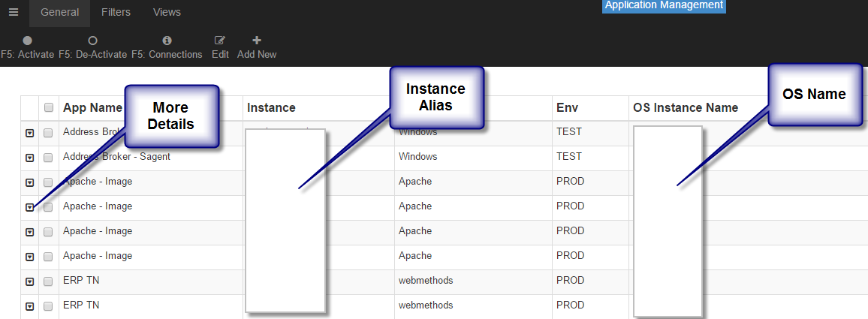Click the OS Instance Name column header

(686, 108)
